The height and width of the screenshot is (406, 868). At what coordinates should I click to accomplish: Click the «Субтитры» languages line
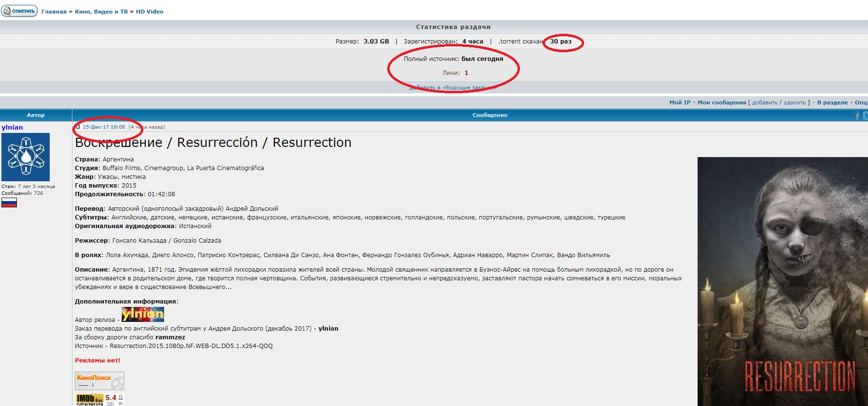[350, 217]
